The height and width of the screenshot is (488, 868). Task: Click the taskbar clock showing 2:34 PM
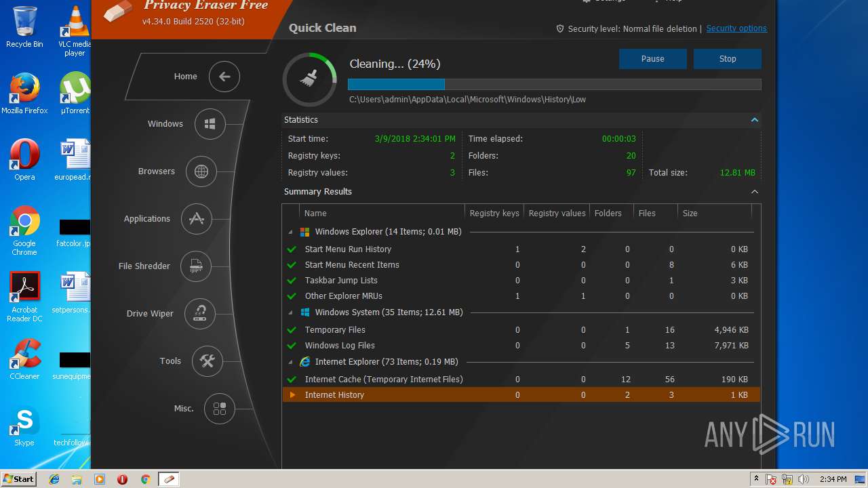833,479
